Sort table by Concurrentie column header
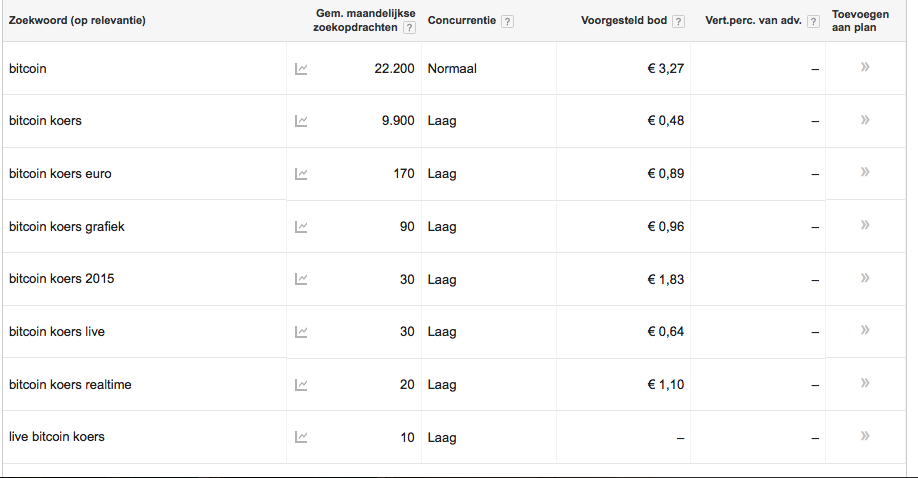The image size is (918, 478). point(462,21)
